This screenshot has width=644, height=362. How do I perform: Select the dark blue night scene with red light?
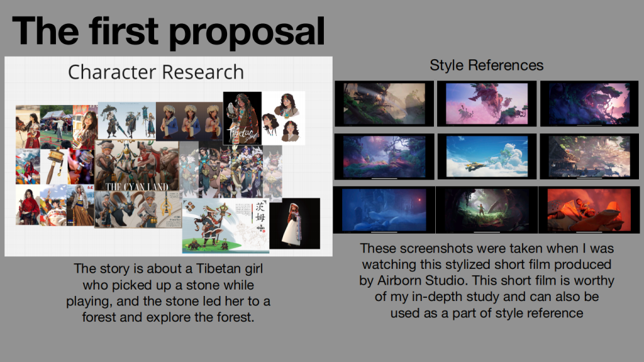coord(384,210)
